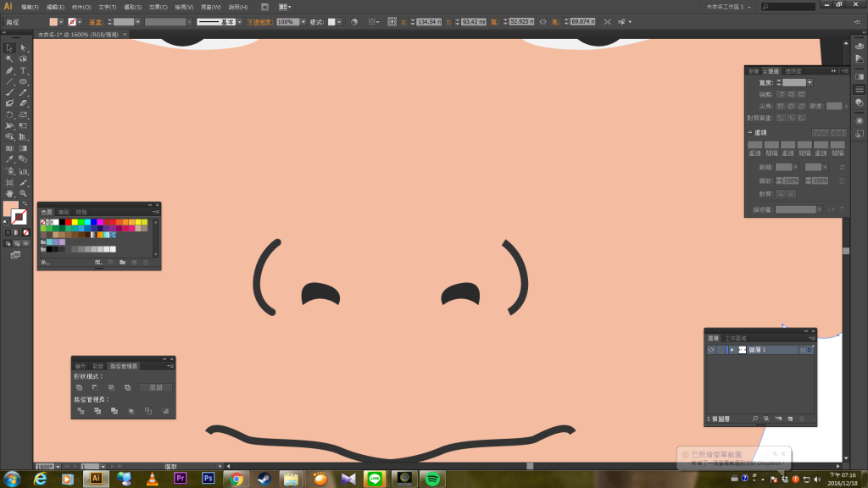Select the Lasso tool
The height and width of the screenshot is (488, 868).
[23, 59]
